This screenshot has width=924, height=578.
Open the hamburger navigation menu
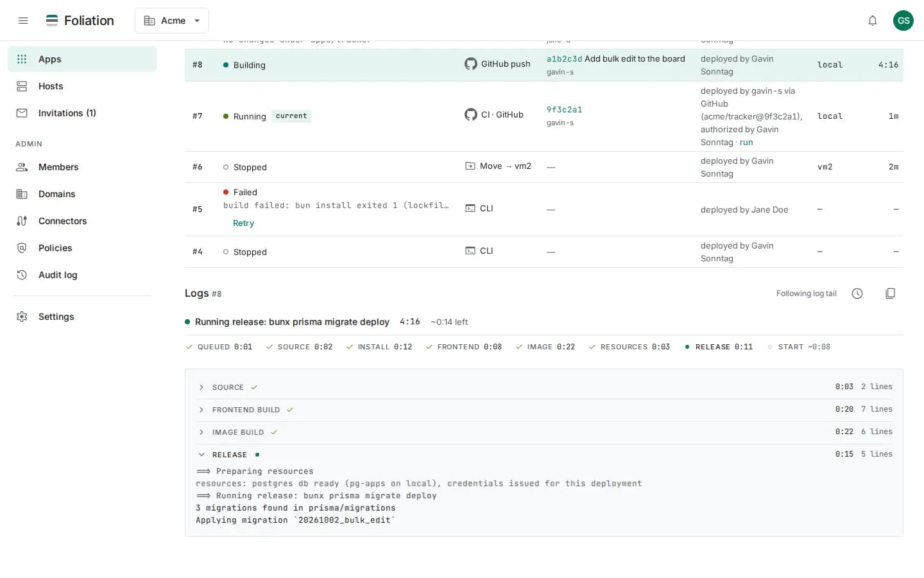23,21
